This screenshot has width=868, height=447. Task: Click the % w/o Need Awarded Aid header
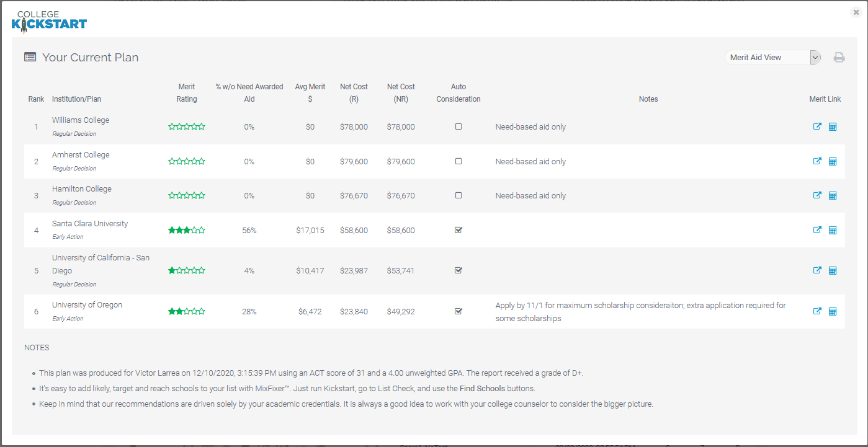coord(249,93)
